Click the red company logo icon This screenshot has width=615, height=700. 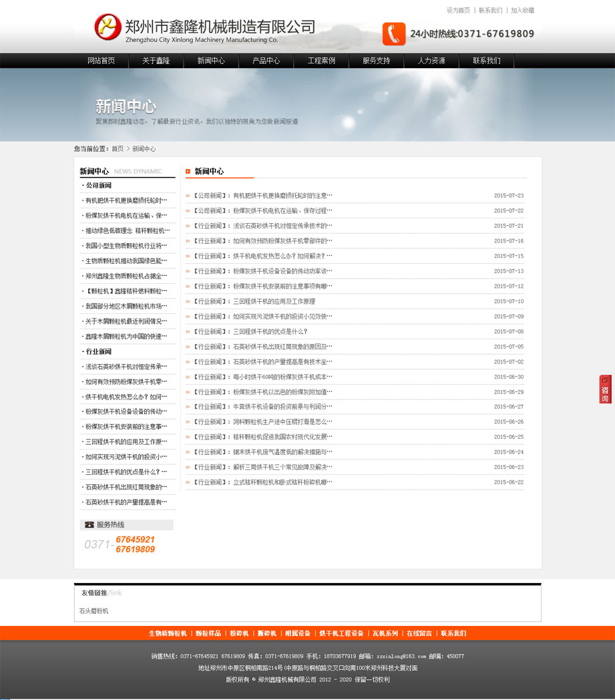108,27
